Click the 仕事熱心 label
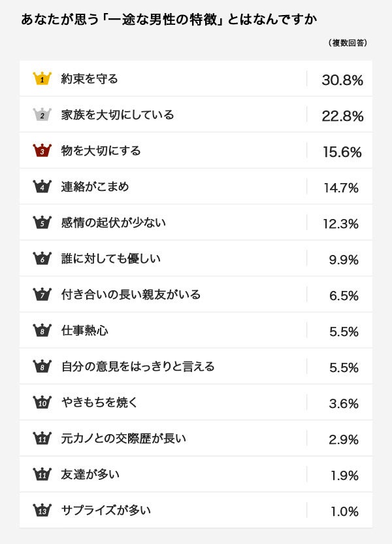 84,331
